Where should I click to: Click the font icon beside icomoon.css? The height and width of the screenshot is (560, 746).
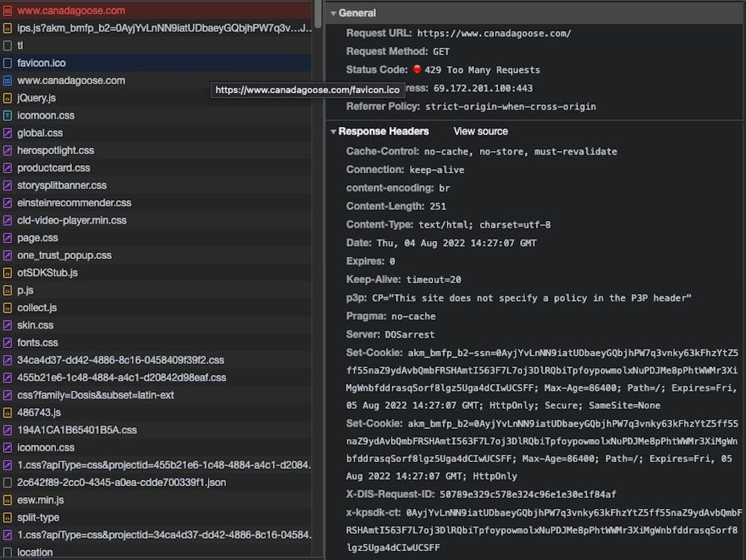[8, 115]
